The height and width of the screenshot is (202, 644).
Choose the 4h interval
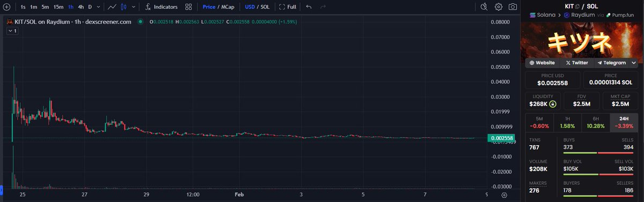point(80,7)
